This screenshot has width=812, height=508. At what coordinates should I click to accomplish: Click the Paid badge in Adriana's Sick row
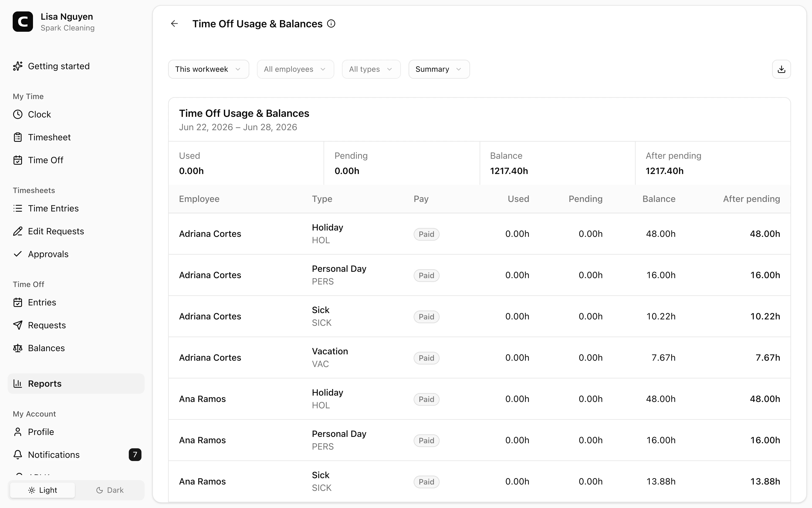click(x=426, y=317)
